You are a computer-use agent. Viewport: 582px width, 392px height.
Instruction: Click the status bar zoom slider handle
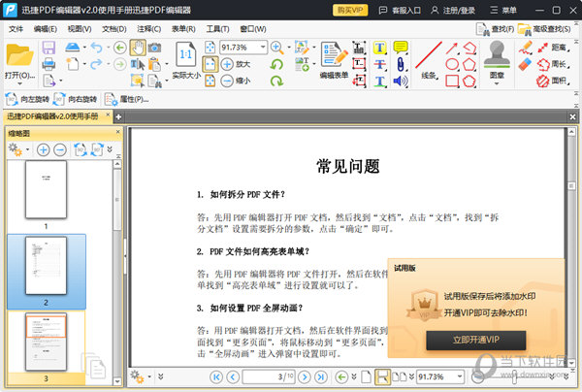point(514,376)
